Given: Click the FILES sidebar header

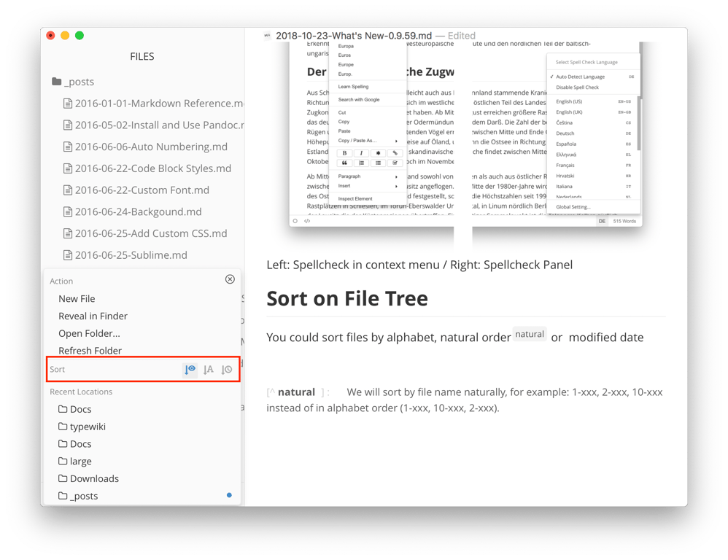Looking at the screenshot, I should [142, 57].
